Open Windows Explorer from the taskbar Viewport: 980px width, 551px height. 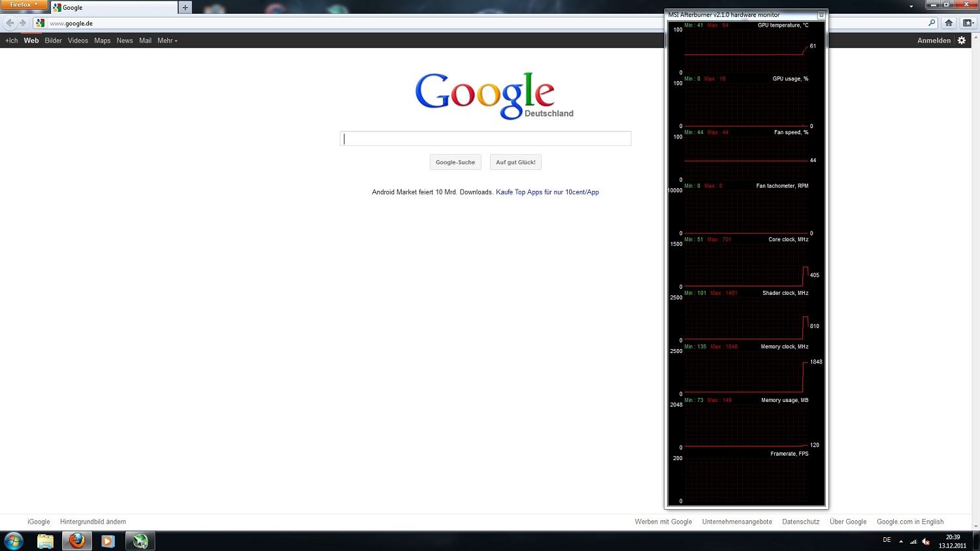coord(45,541)
